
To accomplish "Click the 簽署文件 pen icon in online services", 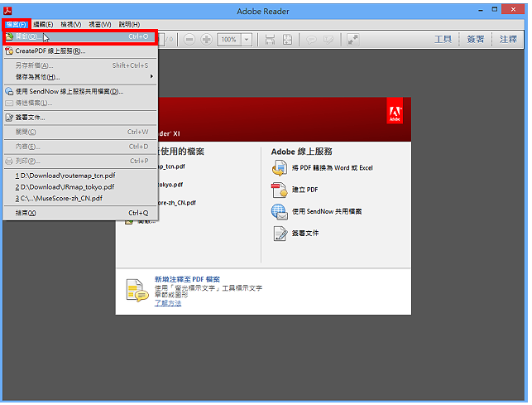I will coord(280,234).
